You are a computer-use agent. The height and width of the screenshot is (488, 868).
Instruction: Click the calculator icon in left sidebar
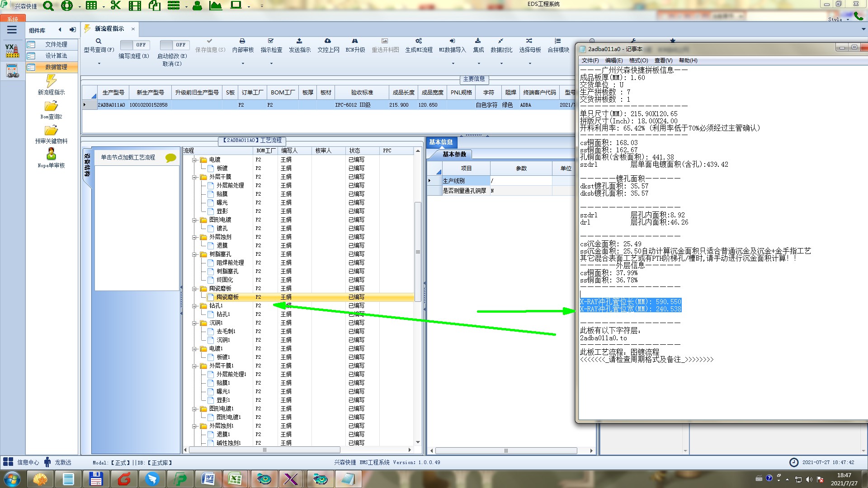tap(12, 71)
